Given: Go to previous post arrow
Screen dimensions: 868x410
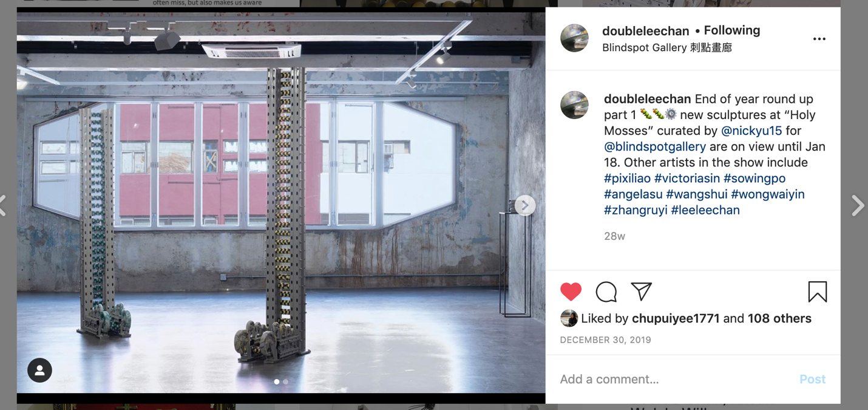Looking at the screenshot, I should [3, 205].
